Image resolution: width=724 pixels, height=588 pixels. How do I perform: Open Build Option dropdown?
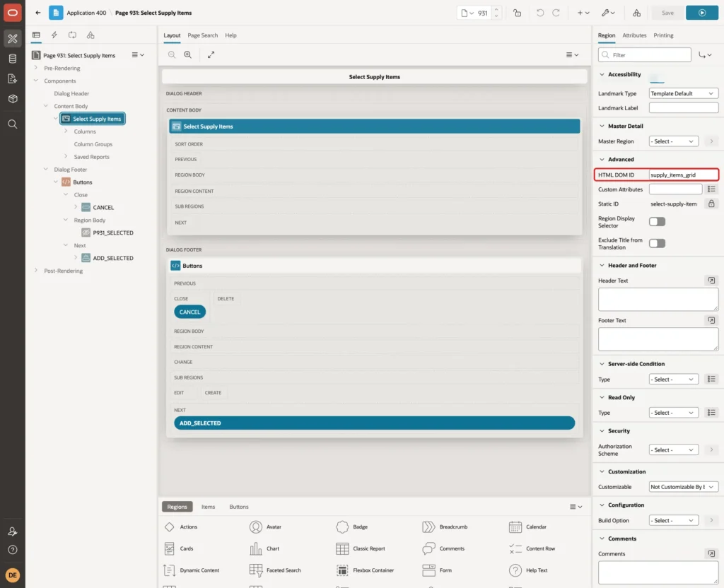[x=674, y=521]
